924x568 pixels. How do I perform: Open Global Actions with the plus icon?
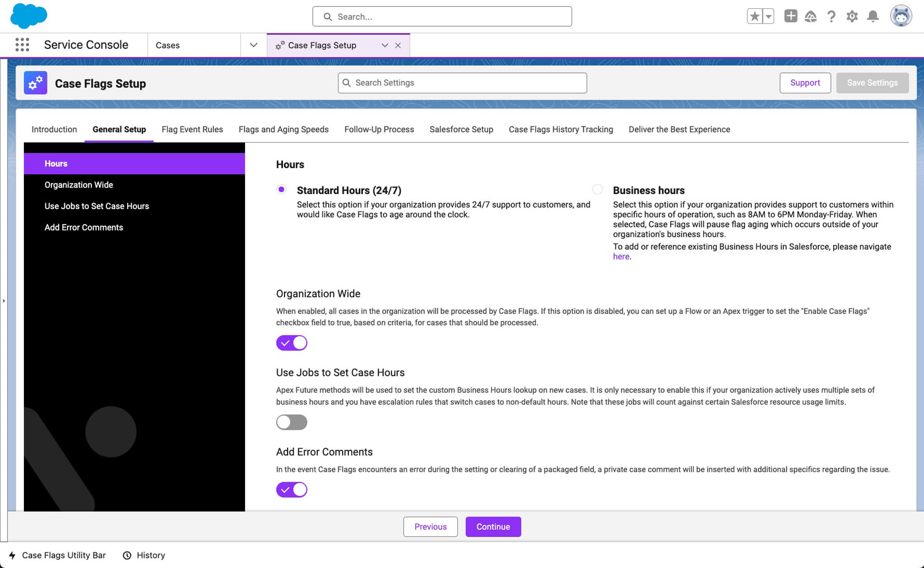pyautogui.click(x=790, y=16)
